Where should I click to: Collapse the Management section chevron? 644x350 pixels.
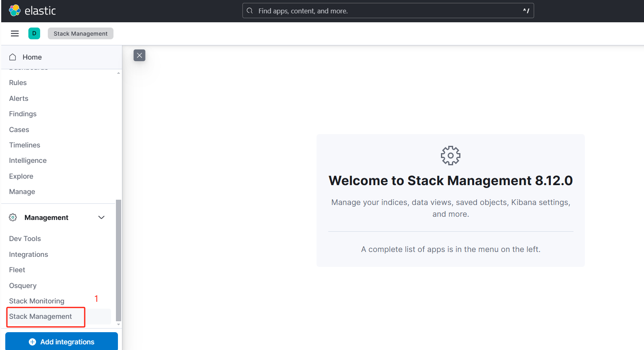[x=101, y=218]
